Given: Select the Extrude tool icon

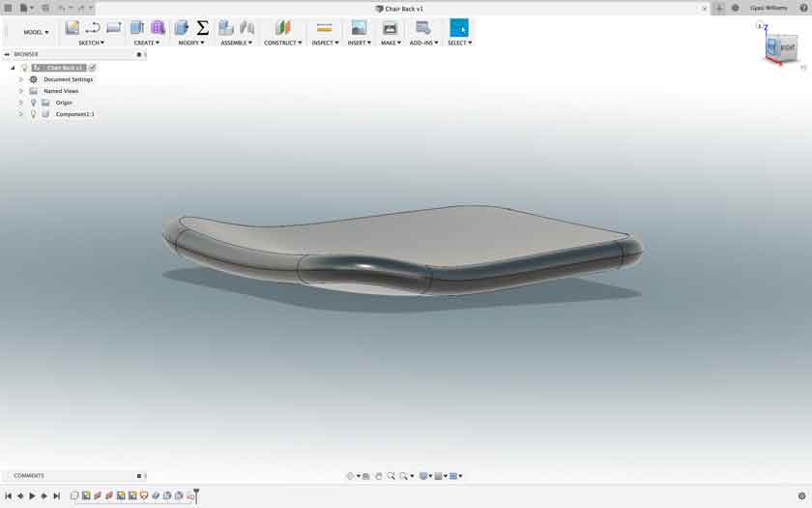Looking at the screenshot, I should pos(137,28).
